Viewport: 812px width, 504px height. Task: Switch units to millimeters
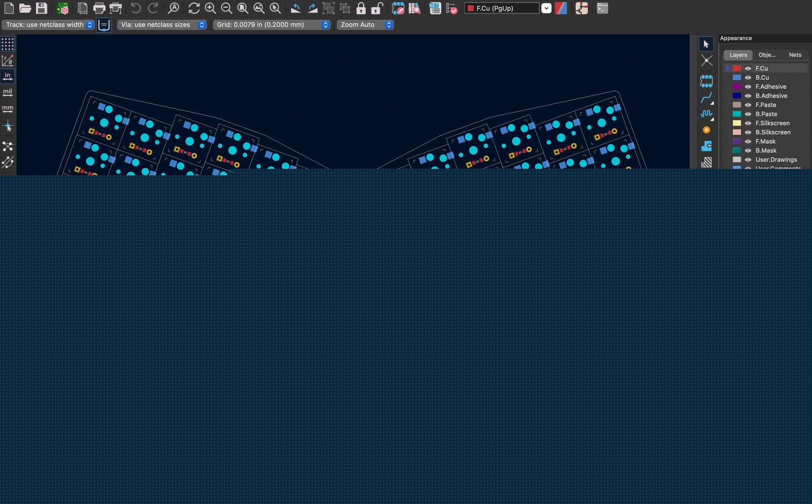click(8, 109)
